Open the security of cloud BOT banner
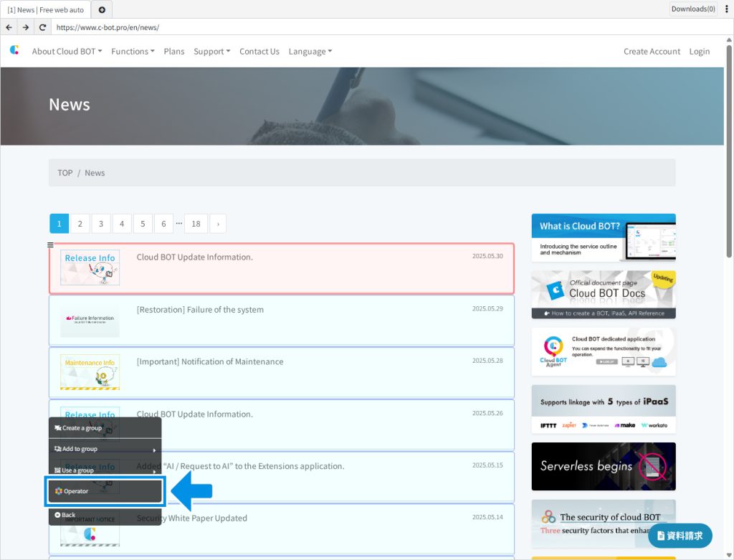 pyautogui.click(x=604, y=524)
